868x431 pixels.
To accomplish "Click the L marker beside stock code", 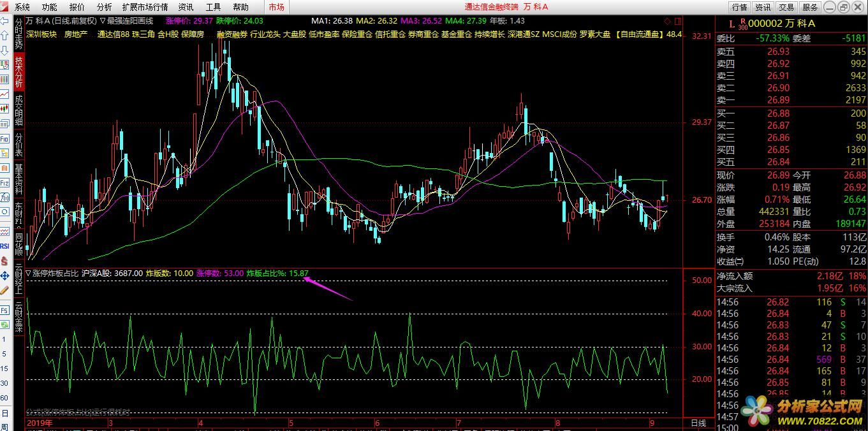I will 732,24.
